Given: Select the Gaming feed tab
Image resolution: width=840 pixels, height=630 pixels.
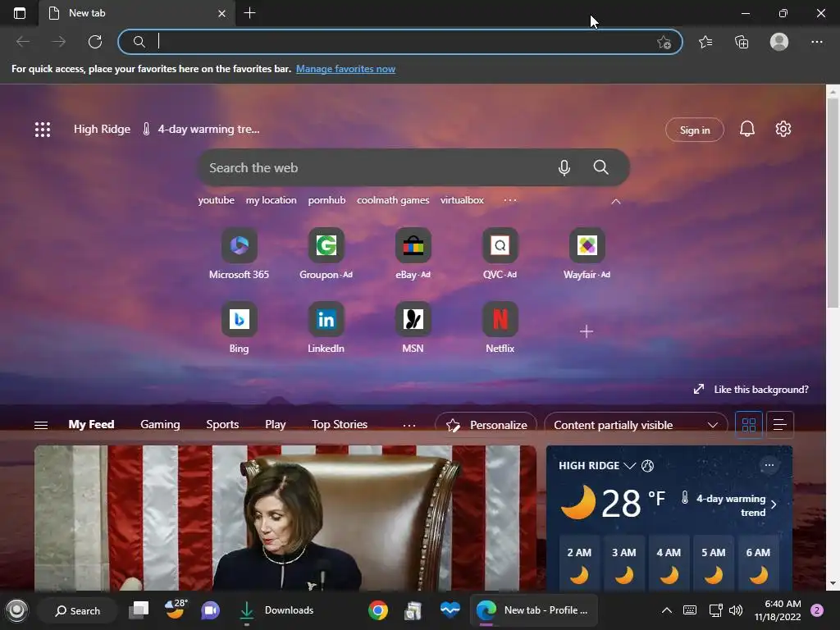Looking at the screenshot, I should point(160,424).
